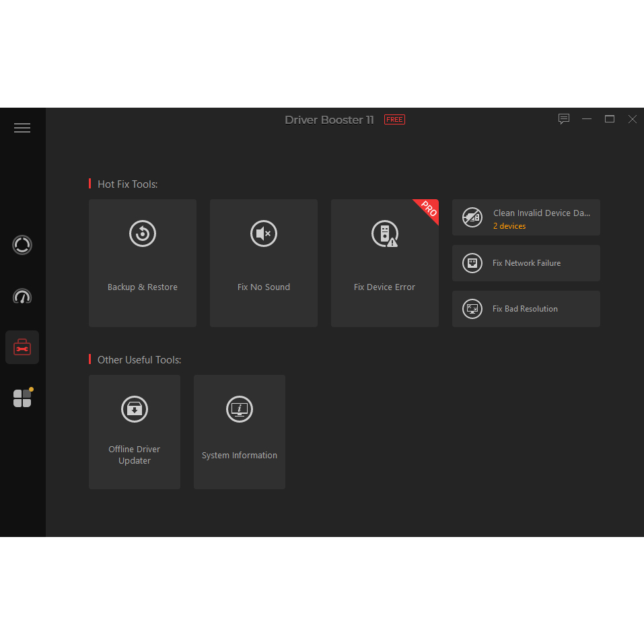The width and height of the screenshot is (644, 644).
Task: Select the Fix Bad Resolution label
Action: pyautogui.click(x=525, y=309)
